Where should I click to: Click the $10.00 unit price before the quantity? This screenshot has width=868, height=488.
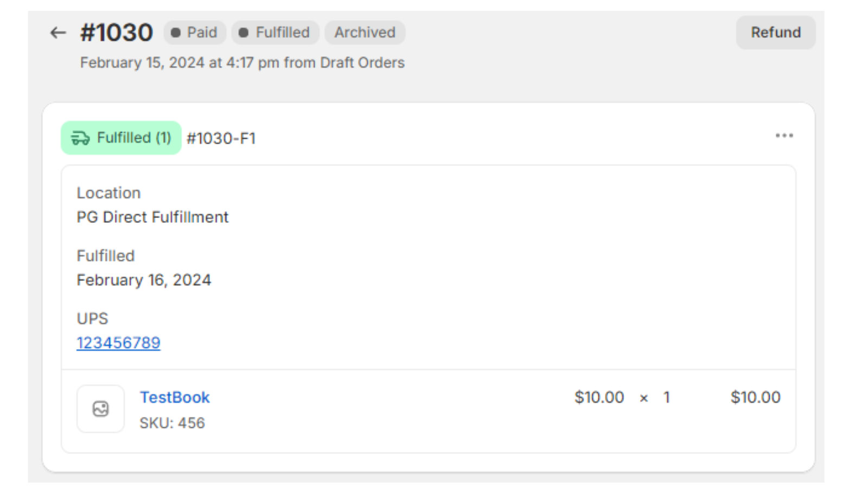[x=599, y=397]
